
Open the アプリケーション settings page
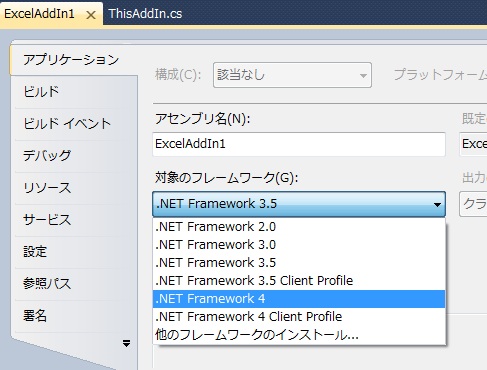[71, 60]
